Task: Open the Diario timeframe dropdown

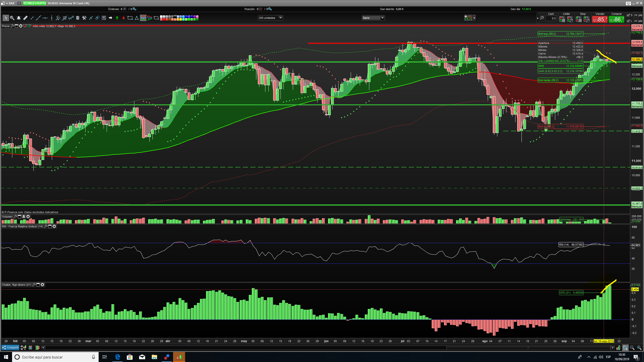Action: [x=382, y=18]
